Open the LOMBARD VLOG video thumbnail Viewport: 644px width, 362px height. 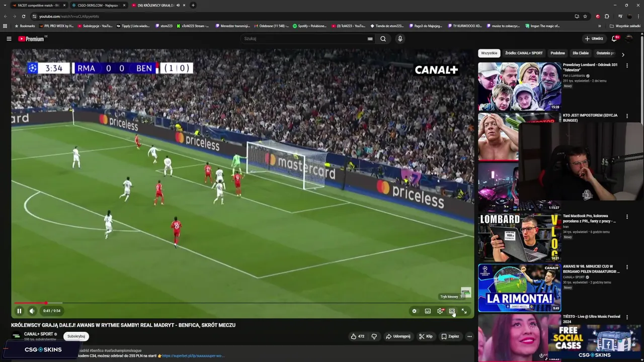[x=520, y=237]
